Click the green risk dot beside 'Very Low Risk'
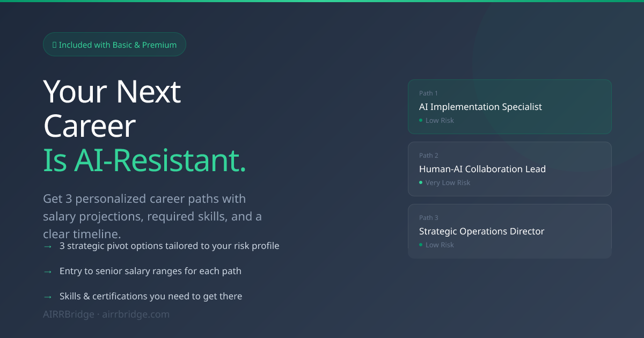Screen dimensions: 644x338 coord(421,182)
